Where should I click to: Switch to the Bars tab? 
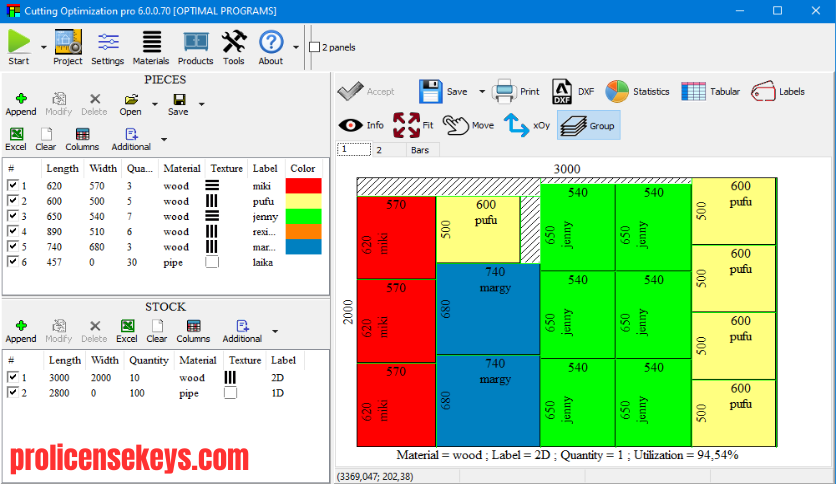[423, 150]
